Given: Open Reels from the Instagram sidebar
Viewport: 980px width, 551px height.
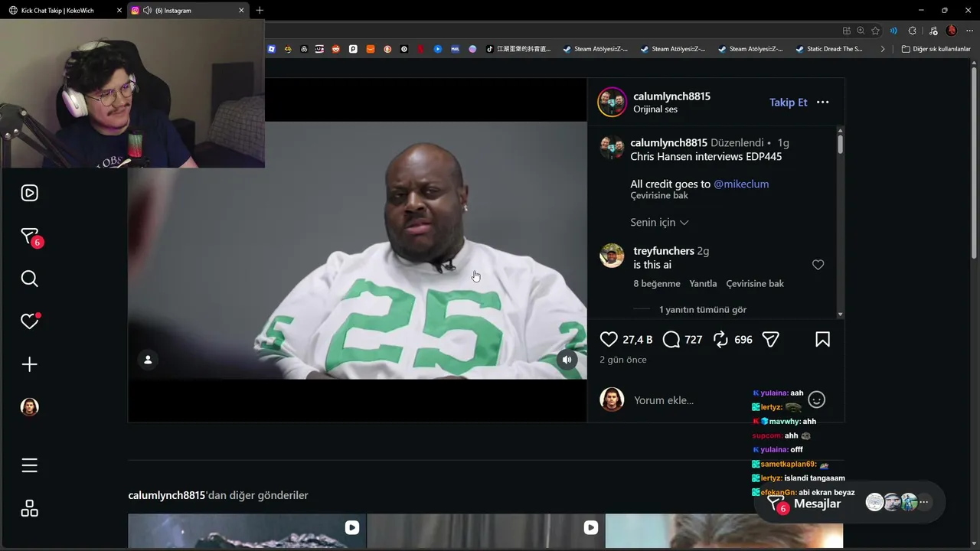Looking at the screenshot, I should [x=29, y=193].
